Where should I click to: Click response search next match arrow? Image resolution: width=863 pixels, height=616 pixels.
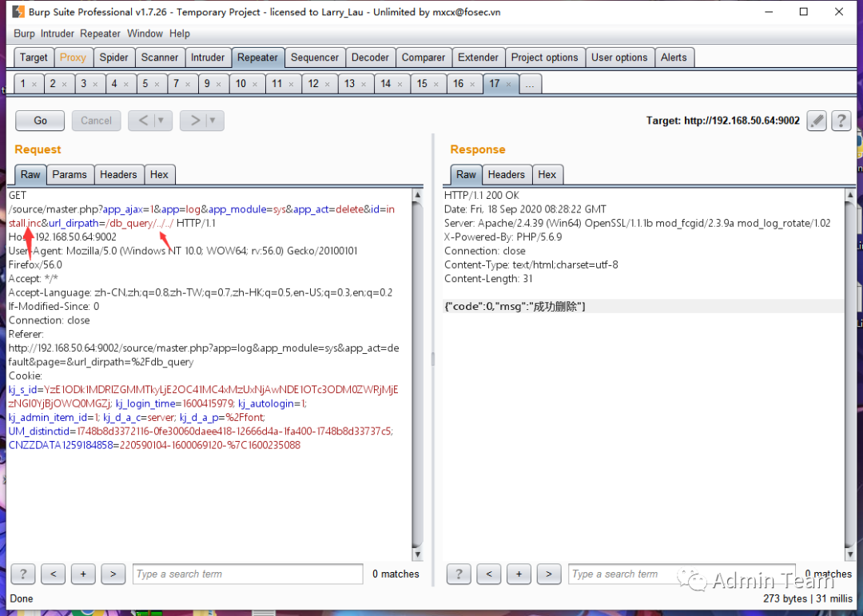[549, 574]
